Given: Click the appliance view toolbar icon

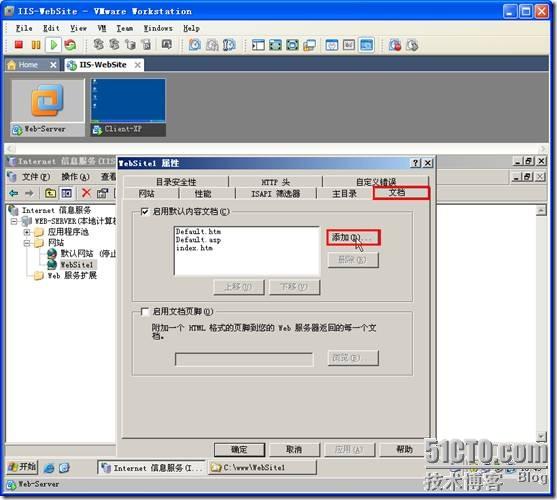Looking at the screenshot, I should coord(349,45).
